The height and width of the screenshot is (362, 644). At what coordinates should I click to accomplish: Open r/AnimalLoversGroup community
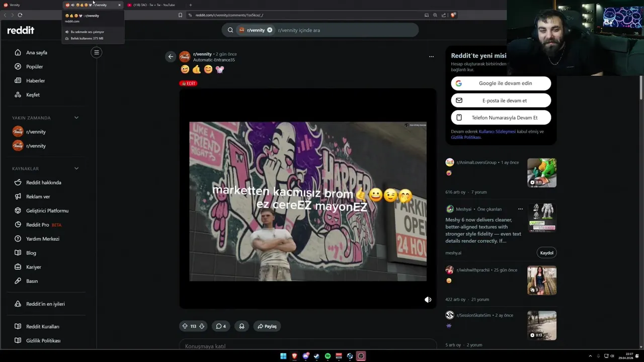point(476,162)
